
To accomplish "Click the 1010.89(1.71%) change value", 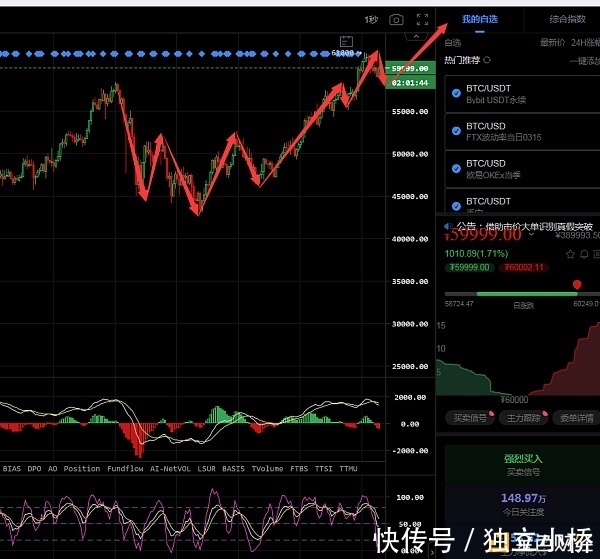I will (x=476, y=254).
